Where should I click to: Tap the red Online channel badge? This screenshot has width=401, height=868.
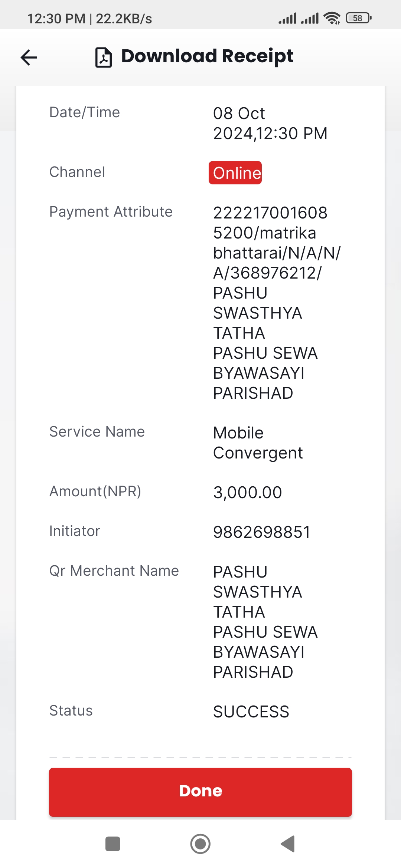[x=235, y=173]
